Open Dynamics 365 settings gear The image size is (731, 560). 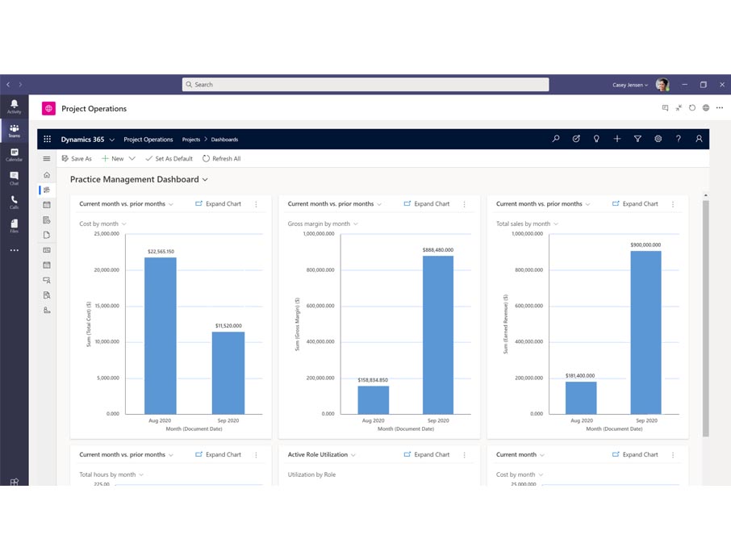pyautogui.click(x=658, y=139)
